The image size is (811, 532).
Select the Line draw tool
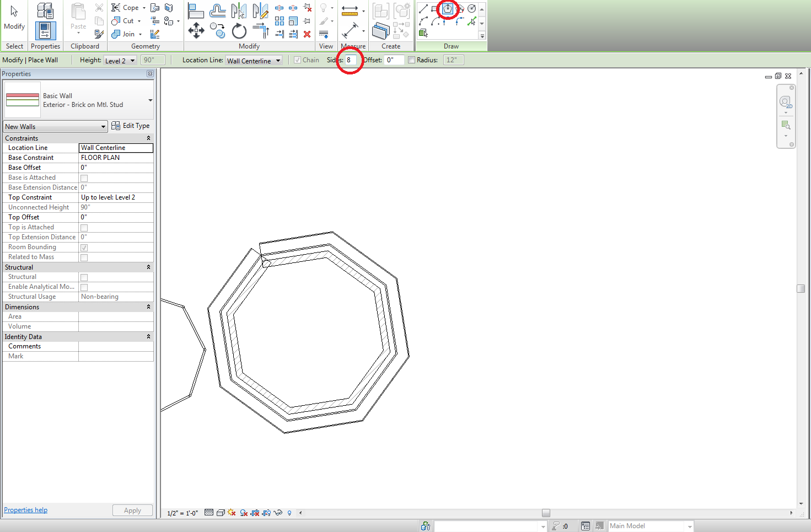(x=423, y=9)
